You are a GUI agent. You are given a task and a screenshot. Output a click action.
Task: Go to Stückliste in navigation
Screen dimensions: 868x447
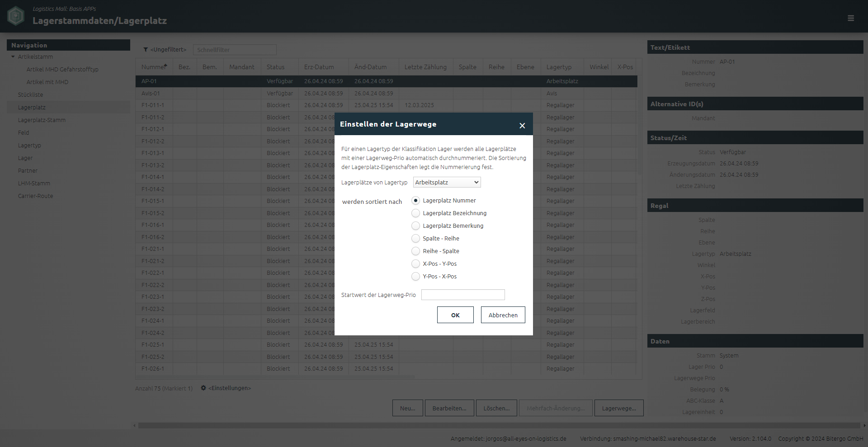[30, 95]
